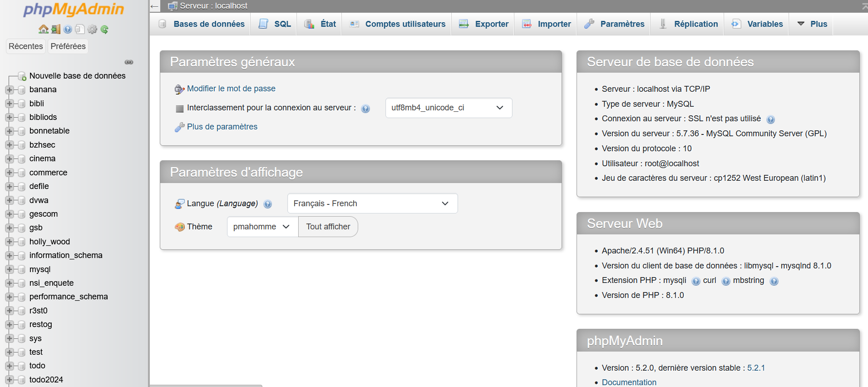Click the wrench icon for more settings
This screenshot has height=387, width=868.
click(x=179, y=127)
